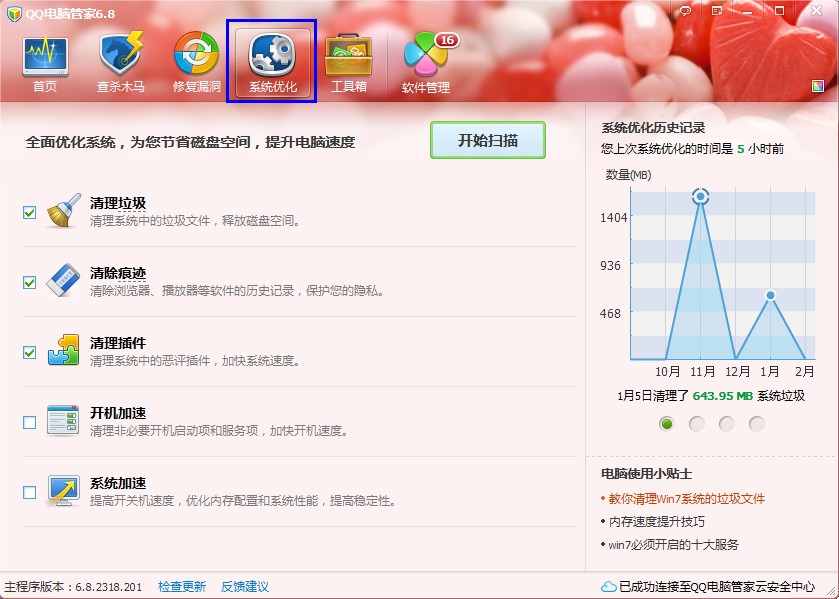Click the January data point on the chart
This screenshot has height=599, width=839.
click(770, 294)
